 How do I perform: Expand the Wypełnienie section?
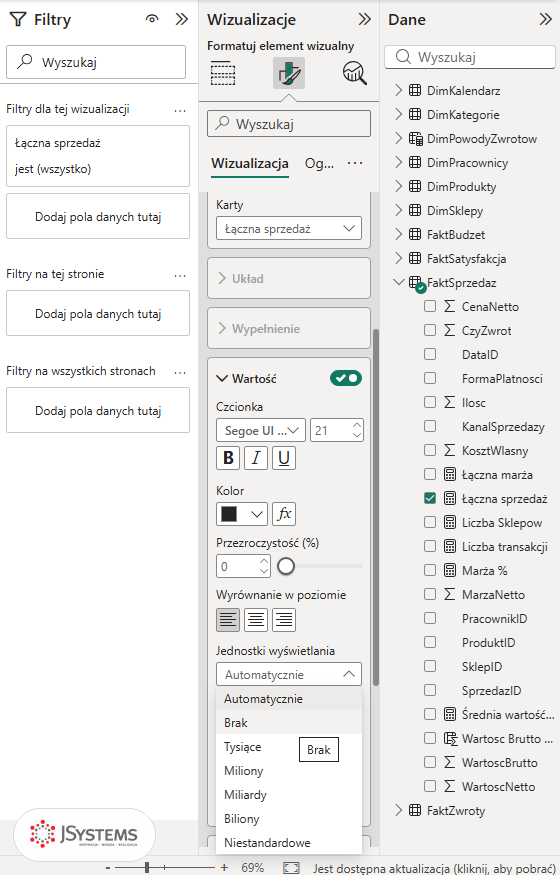[289, 328]
